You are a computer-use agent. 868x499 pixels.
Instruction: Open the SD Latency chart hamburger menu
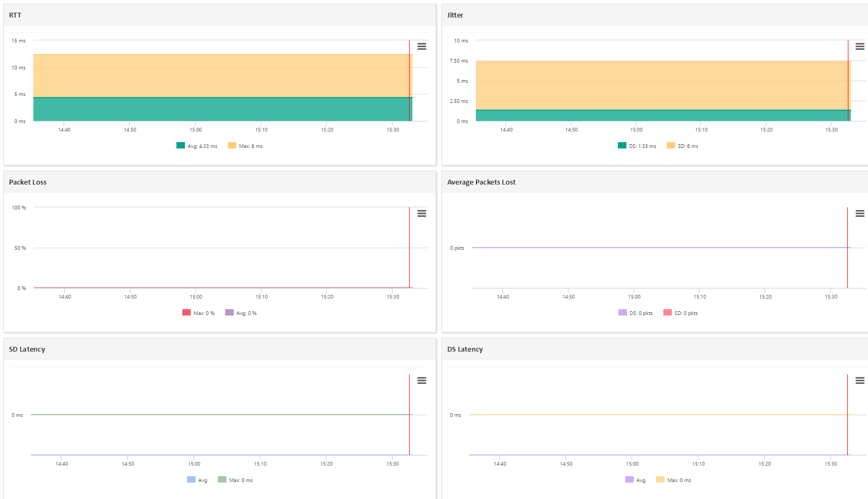point(421,381)
